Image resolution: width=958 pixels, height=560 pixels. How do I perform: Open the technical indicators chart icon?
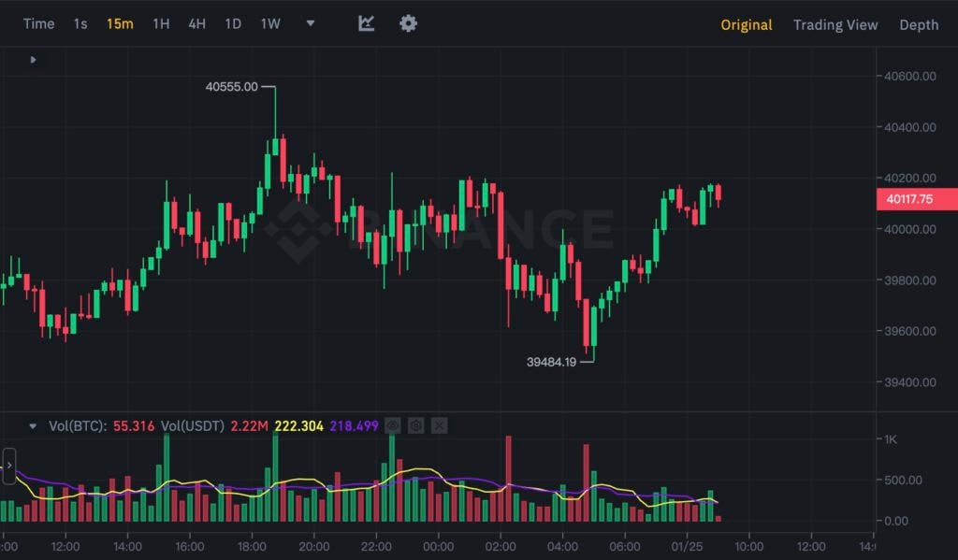(367, 23)
